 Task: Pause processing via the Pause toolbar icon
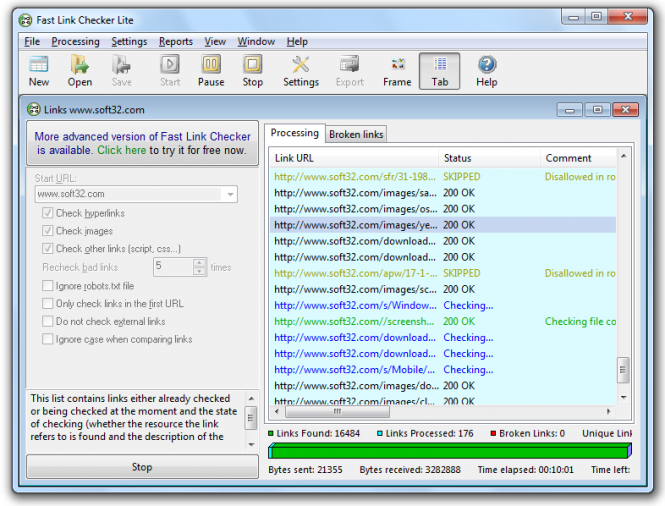[211, 71]
